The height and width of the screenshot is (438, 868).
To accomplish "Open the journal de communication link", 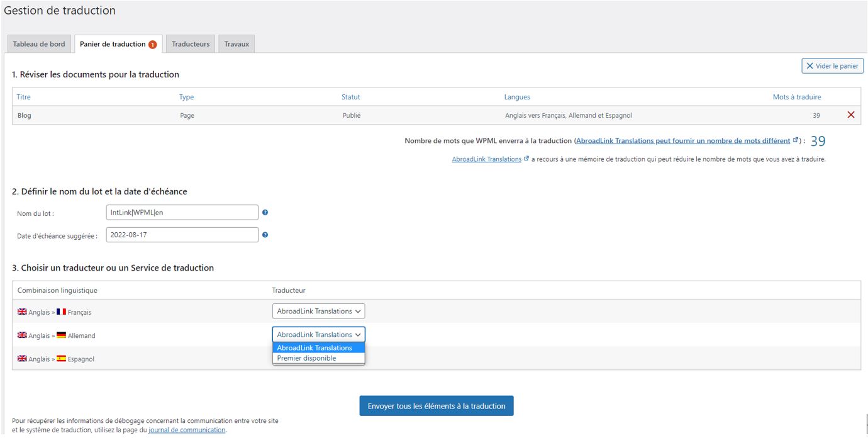I will pos(187,430).
